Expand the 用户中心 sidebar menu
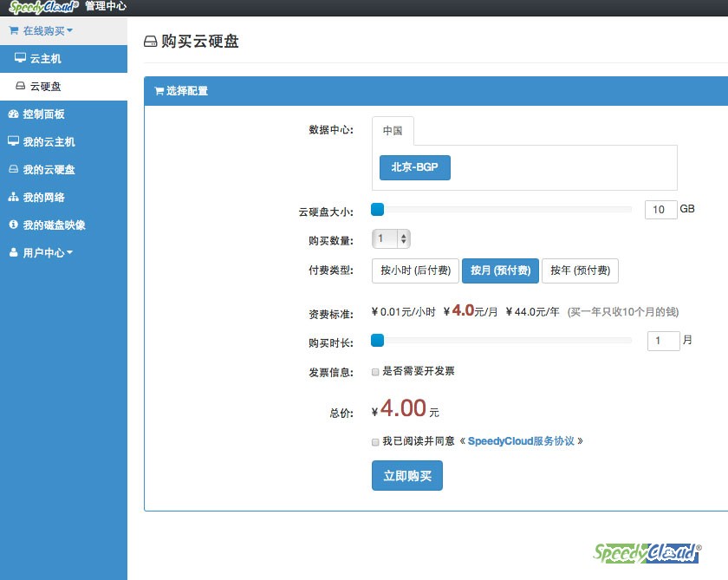The height and width of the screenshot is (580, 728). [x=63, y=252]
